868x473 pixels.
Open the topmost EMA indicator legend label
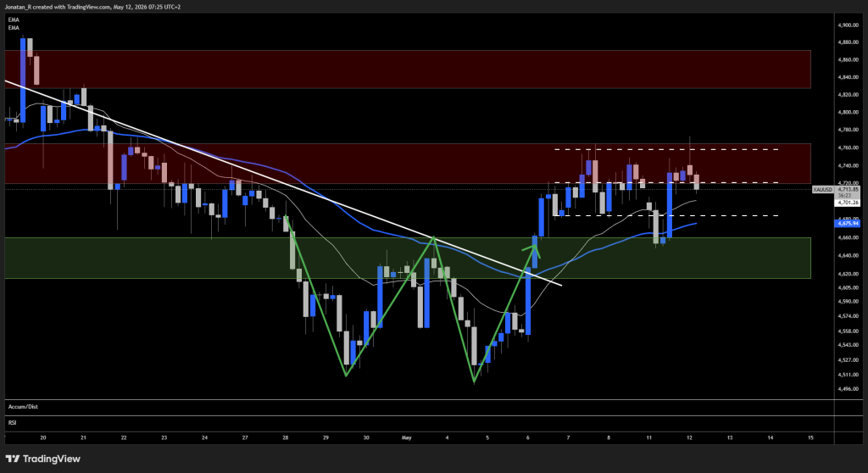pyautogui.click(x=14, y=20)
